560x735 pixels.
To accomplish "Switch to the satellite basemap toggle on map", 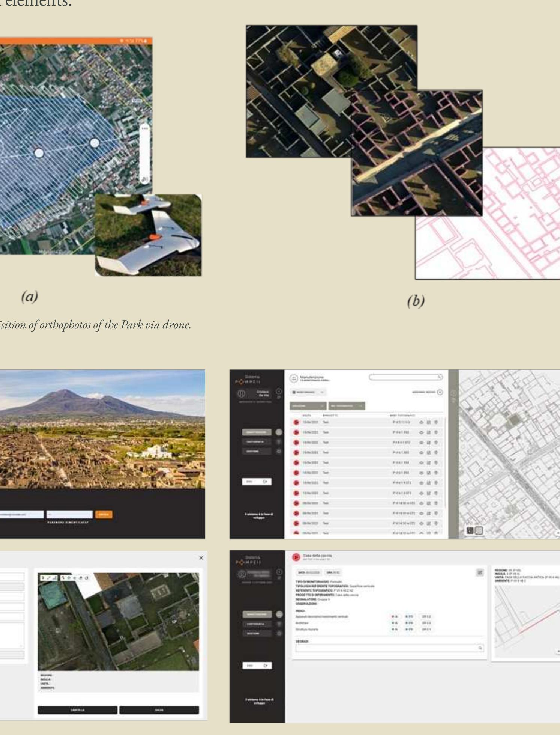I will [x=470, y=530].
